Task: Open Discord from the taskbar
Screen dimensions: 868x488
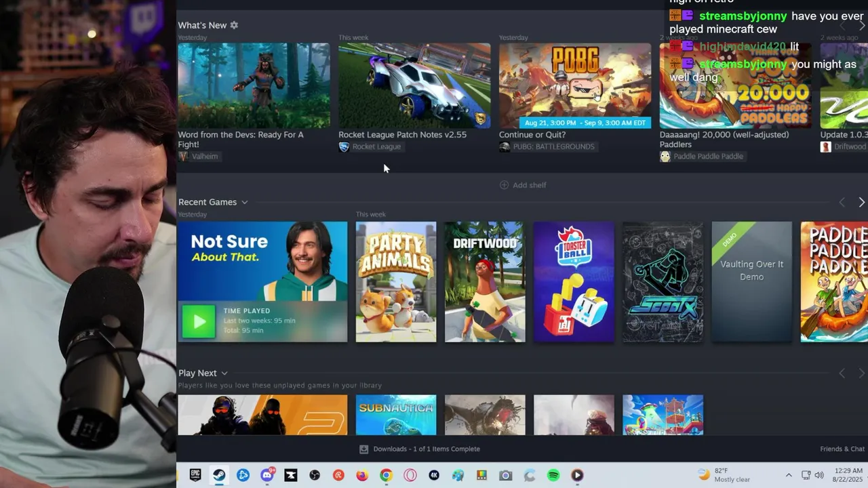Action: click(x=267, y=475)
